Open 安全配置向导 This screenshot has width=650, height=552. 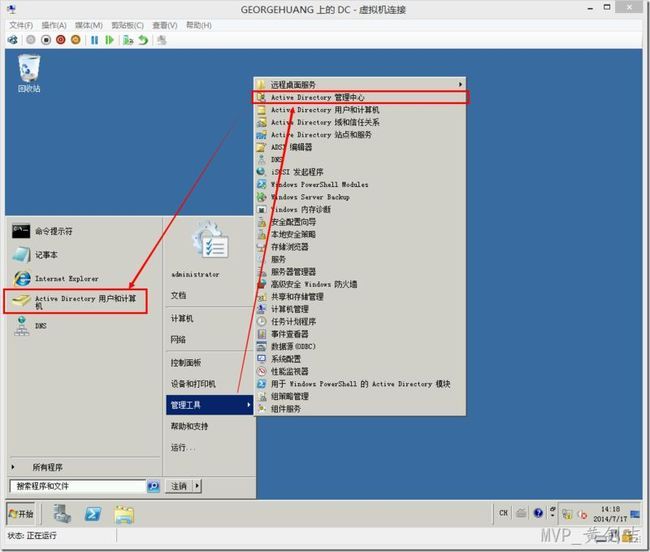[x=360, y=222]
